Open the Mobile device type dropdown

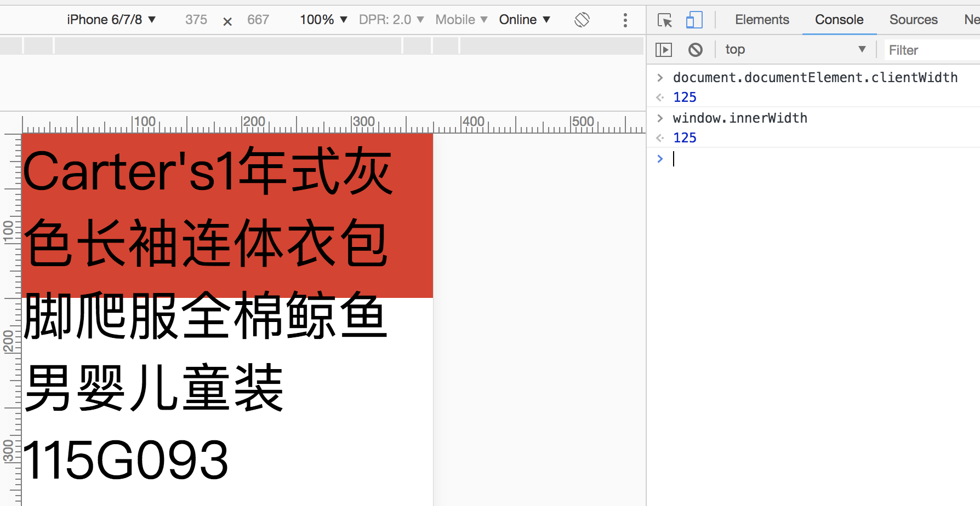(461, 20)
